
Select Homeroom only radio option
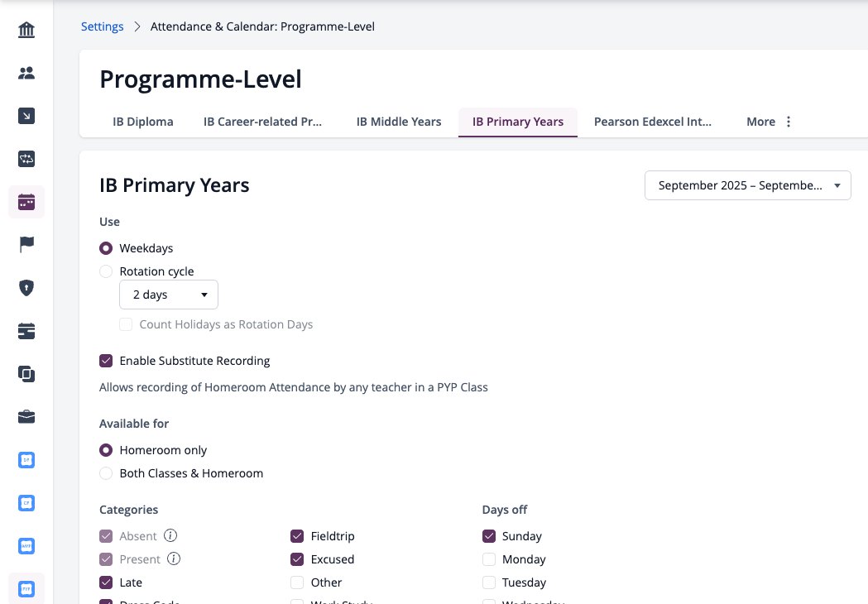[x=106, y=450]
